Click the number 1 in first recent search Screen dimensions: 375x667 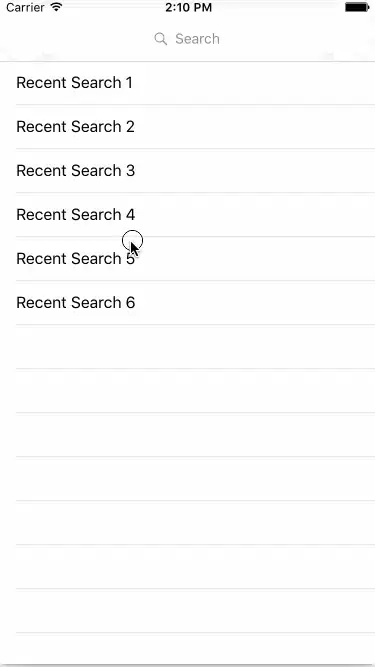(x=129, y=83)
